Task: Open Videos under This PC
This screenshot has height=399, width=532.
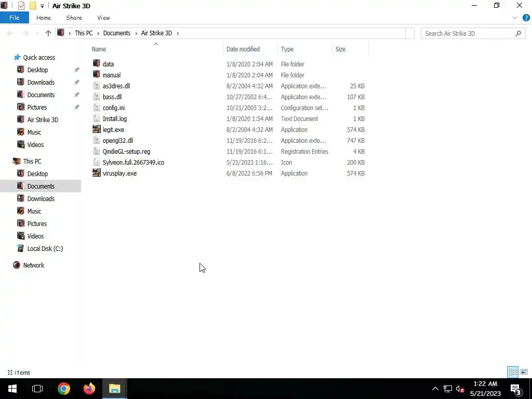Action: click(35, 236)
